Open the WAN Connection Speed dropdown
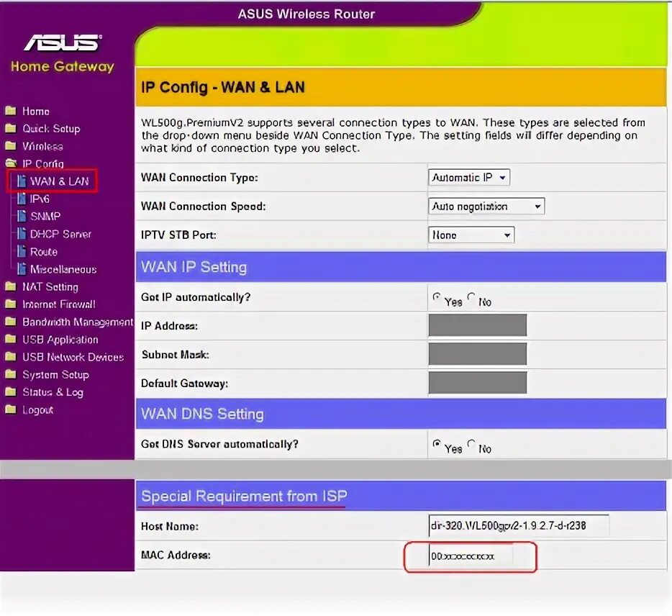Viewport: 672px width, 616px height. (486, 207)
